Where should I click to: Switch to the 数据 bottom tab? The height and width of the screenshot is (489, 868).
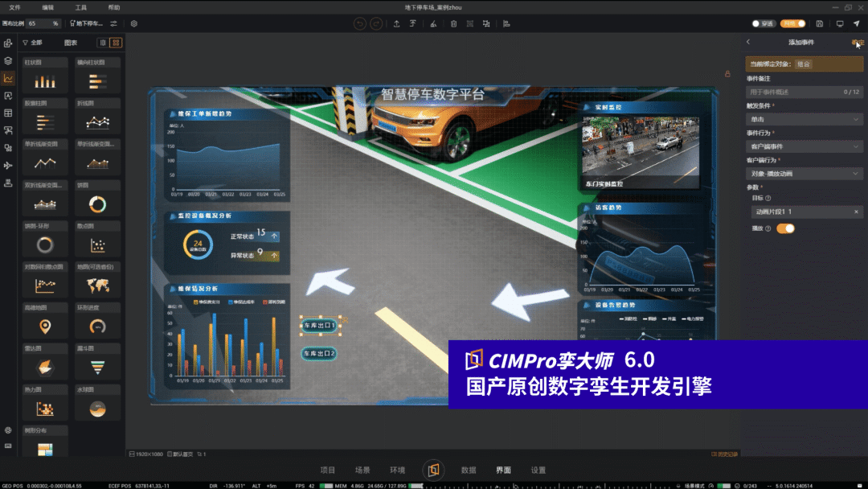coord(469,471)
